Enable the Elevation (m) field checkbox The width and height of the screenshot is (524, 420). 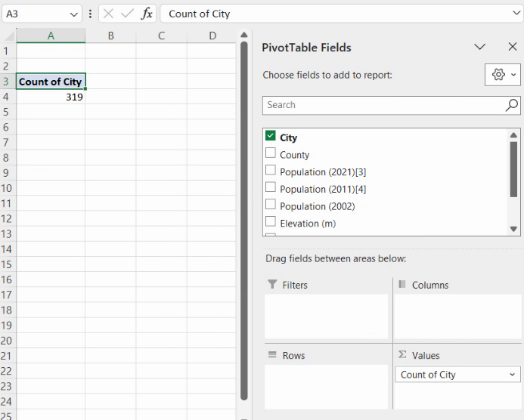(271, 222)
